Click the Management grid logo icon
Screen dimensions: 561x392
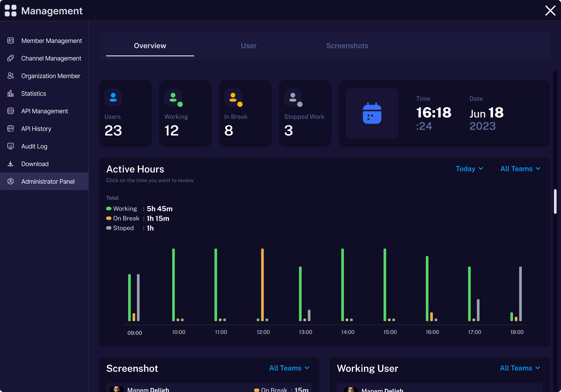(11, 11)
